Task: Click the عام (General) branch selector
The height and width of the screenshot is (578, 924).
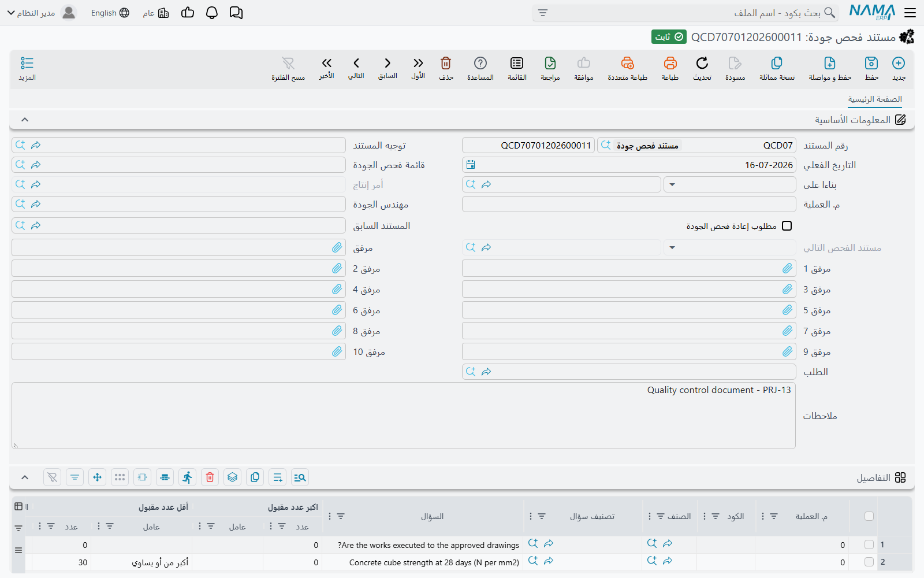Action: (156, 13)
